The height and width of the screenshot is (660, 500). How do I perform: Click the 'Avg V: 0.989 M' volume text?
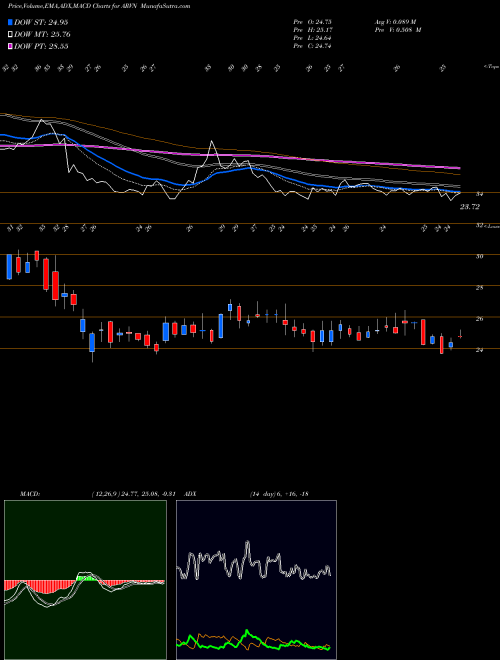[395, 22]
